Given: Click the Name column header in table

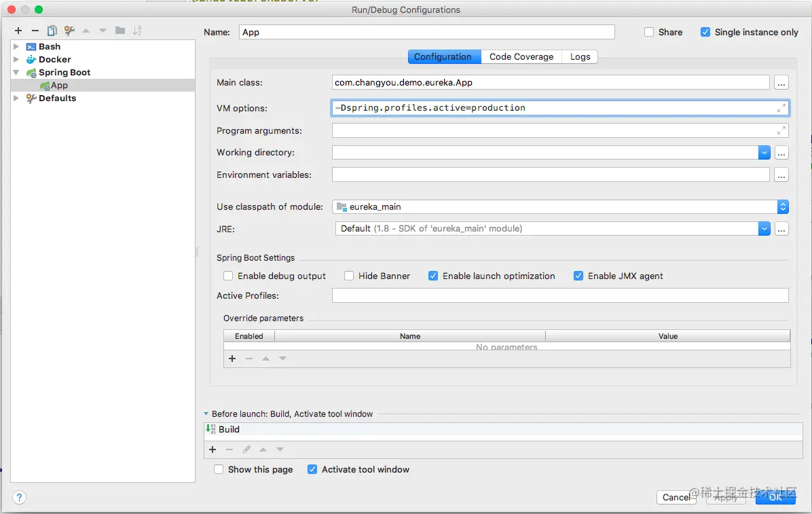Looking at the screenshot, I should point(409,336).
